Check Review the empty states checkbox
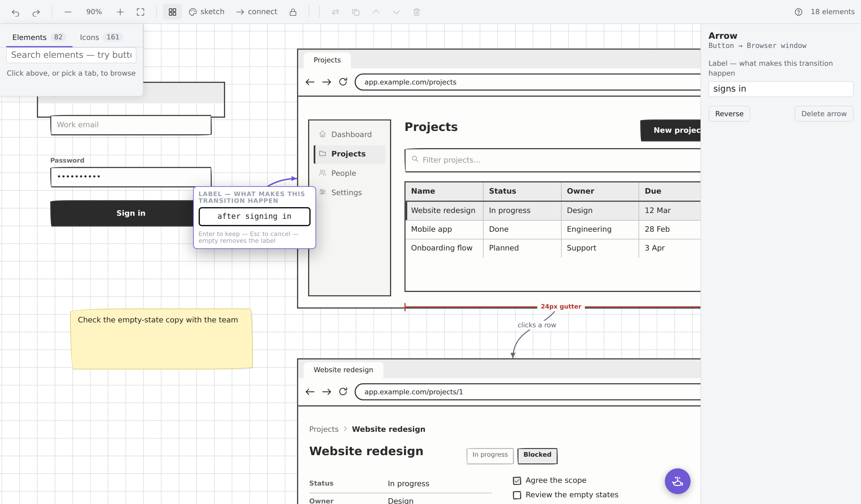 517,495
